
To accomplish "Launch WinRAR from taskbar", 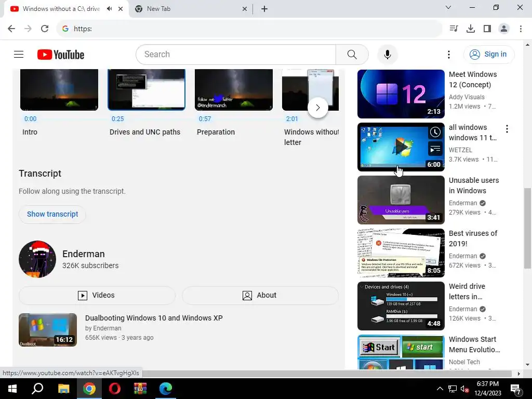I will pos(140,389).
